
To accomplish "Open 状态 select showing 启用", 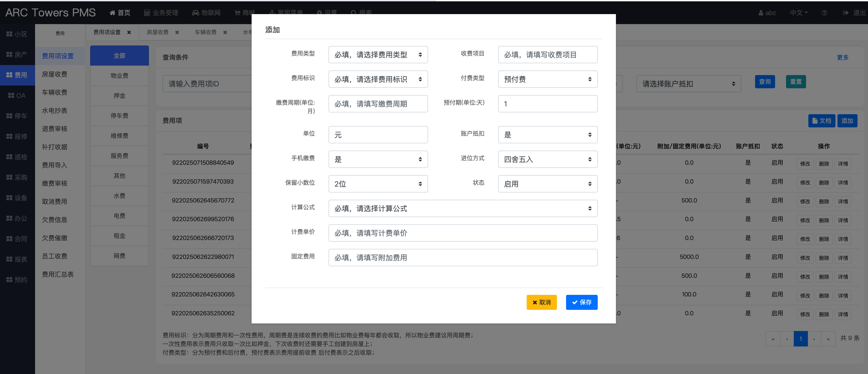I will (547, 184).
